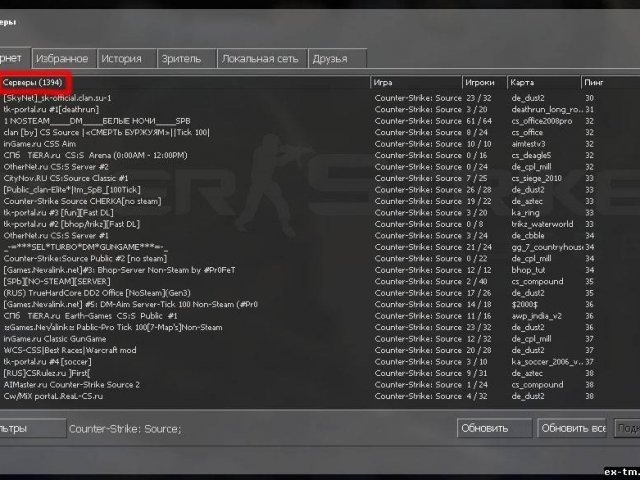Select the [RUS]CSRulez.ru ]First[ server
This screenshot has width=640, height=480.
pyautogui.click(x=320, y=373)
